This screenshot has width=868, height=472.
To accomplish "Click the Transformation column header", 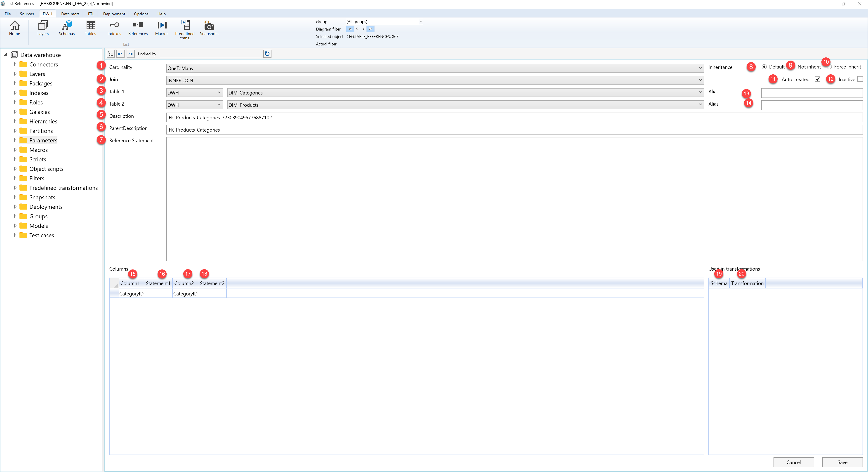I will pos(747,283).
